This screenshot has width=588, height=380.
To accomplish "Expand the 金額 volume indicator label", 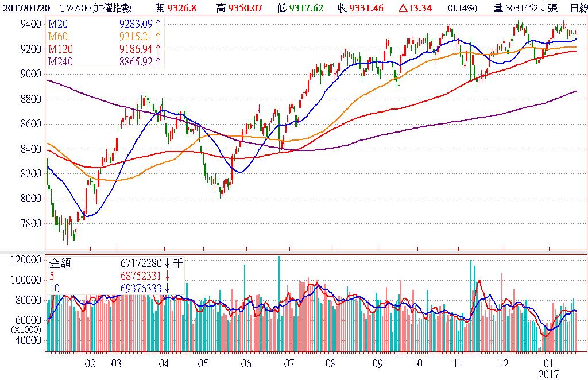I will [61, 264].
